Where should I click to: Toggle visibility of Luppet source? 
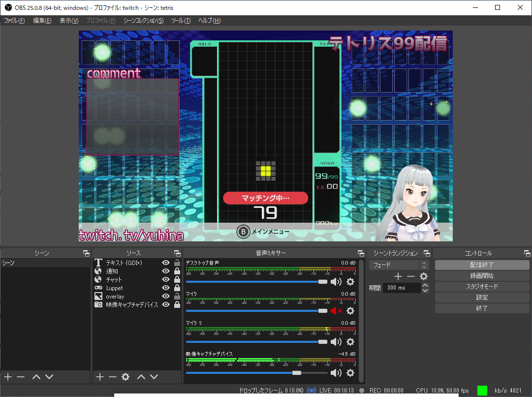tap(166, 288)
